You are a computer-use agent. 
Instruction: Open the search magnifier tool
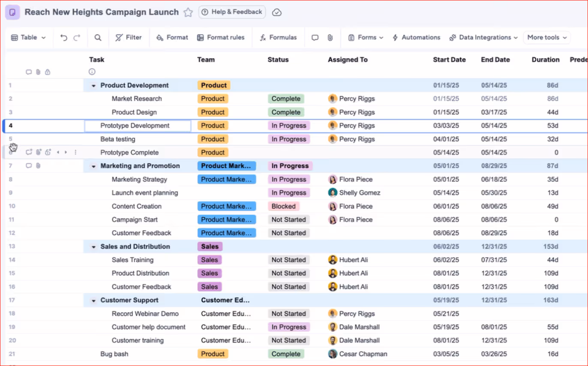coord(98,38)
